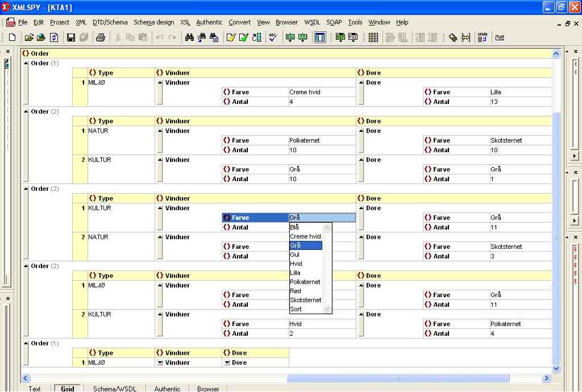
Task: Switch to the Text view tab
Action: (x=35, y=389)
